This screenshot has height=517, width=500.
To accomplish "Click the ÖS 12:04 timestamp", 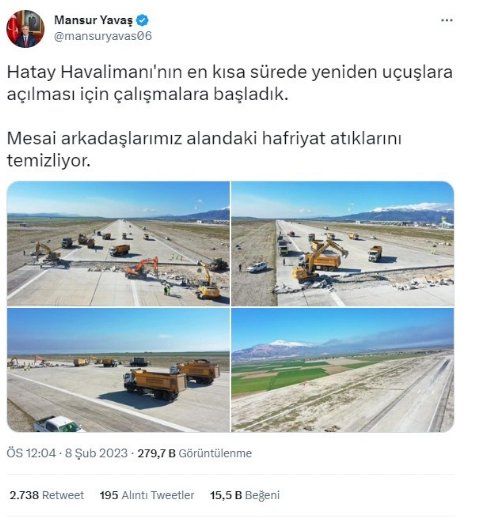I will [31, 453].
